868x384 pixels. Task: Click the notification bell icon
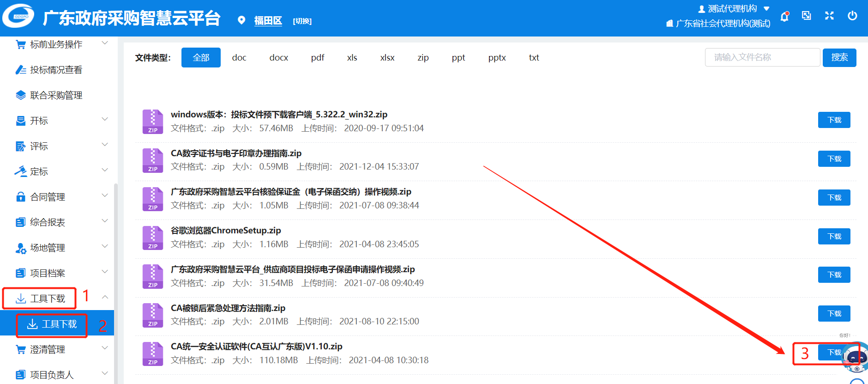pyautogui.click(x=784, y=17)
